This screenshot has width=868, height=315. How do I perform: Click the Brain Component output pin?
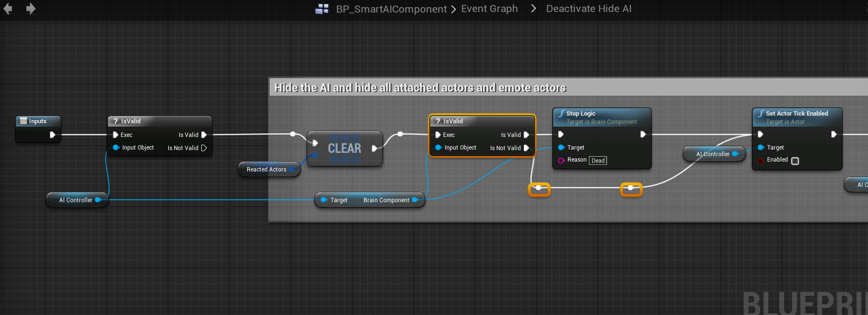(415, 200)
